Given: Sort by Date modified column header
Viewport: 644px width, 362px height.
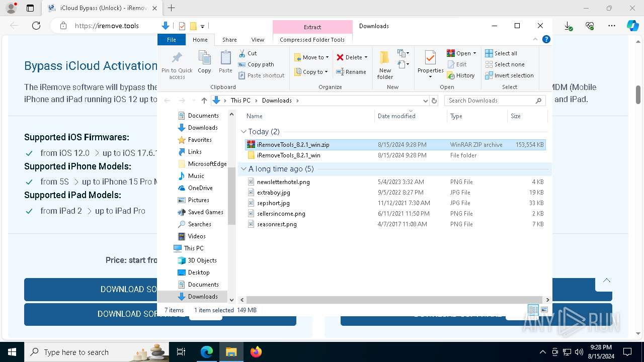Looking at the screenshot, I should coord(411,116).
